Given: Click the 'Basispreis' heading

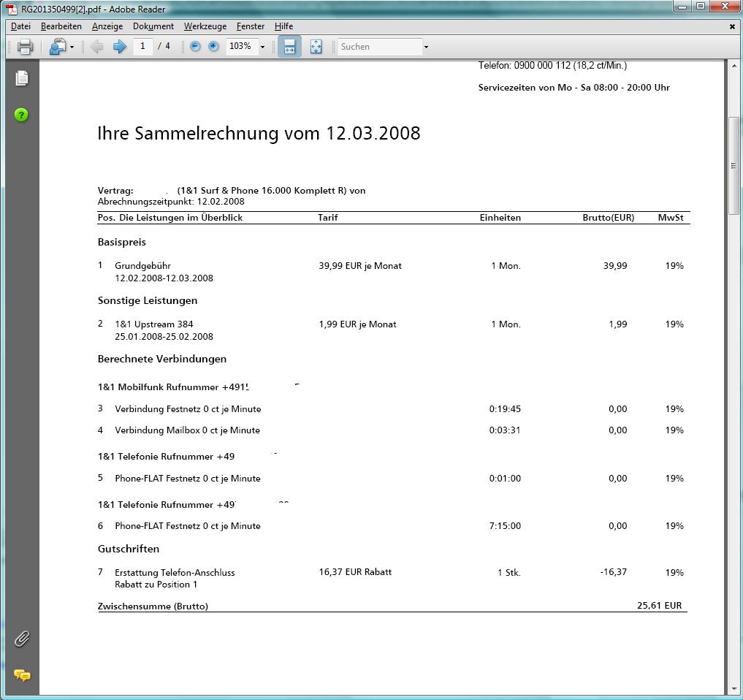Looking at the screenshot, I should [122, 242].
